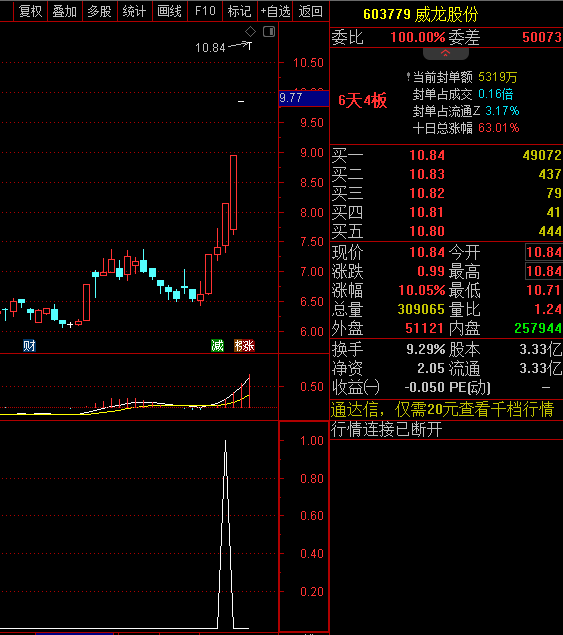Click the 返回 back button
Image resolution: width=563 pixels, height=635 pixels.
311,11
